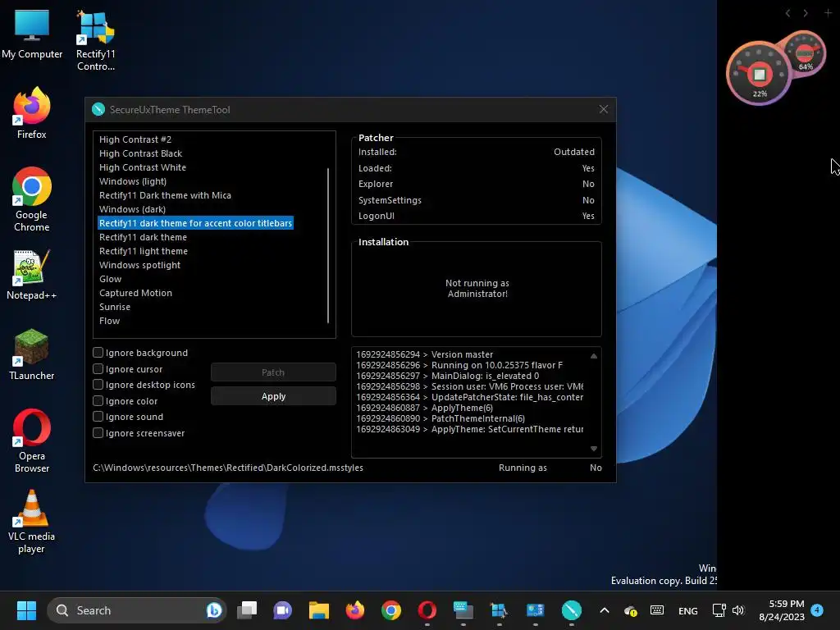This screenshot has height=630, width=840.
Task: Select Rectify11 dark theme entry
Action: (x=143, y=237)
